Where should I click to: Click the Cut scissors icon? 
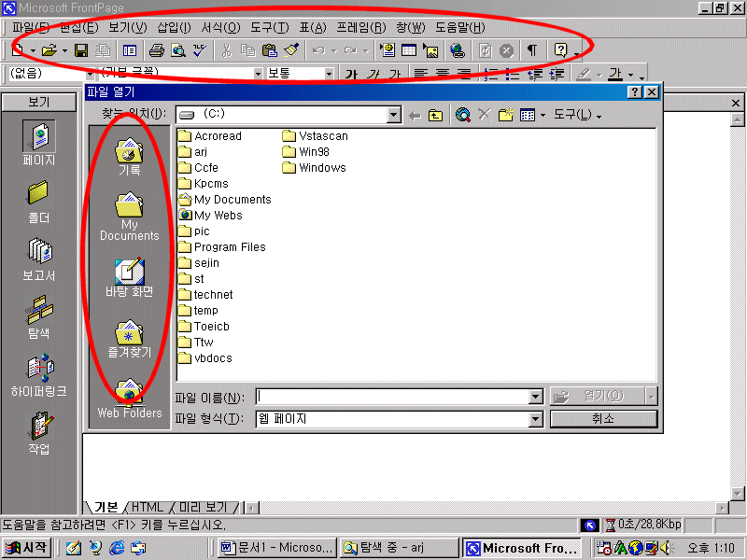(227, 50)
